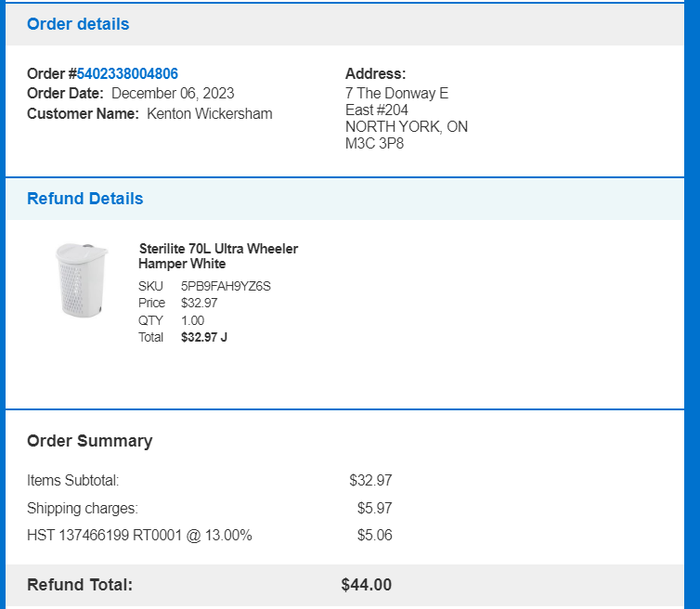Click the Sterilite hamper product thumbnail

coord(82,280)
